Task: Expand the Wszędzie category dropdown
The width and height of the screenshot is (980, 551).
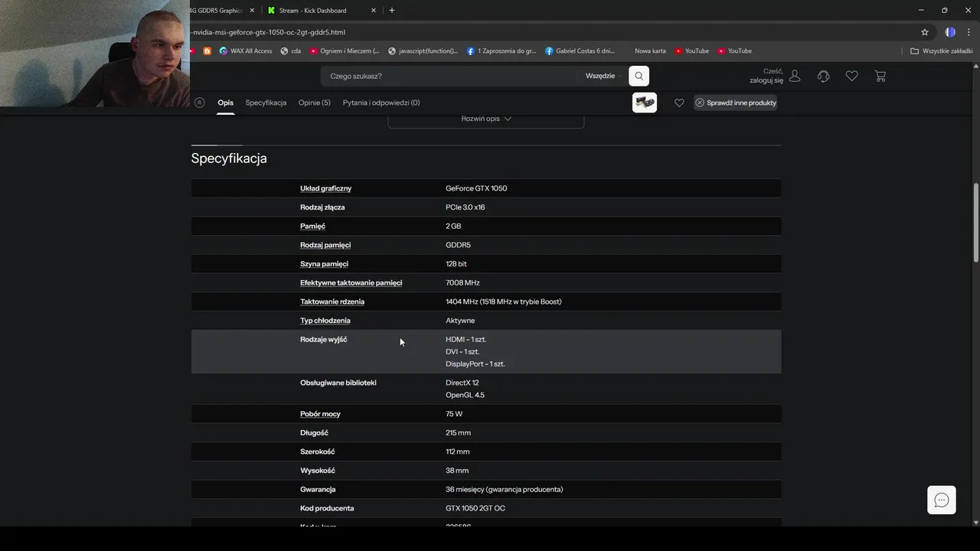Action: pos(600,76)
